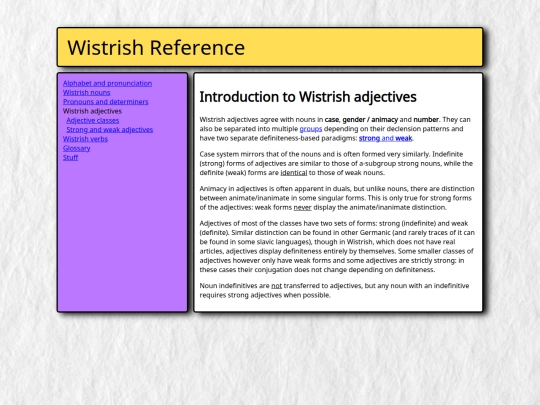Click the 'Introduction to Wistrish adjectives' heading

[308, 97]
